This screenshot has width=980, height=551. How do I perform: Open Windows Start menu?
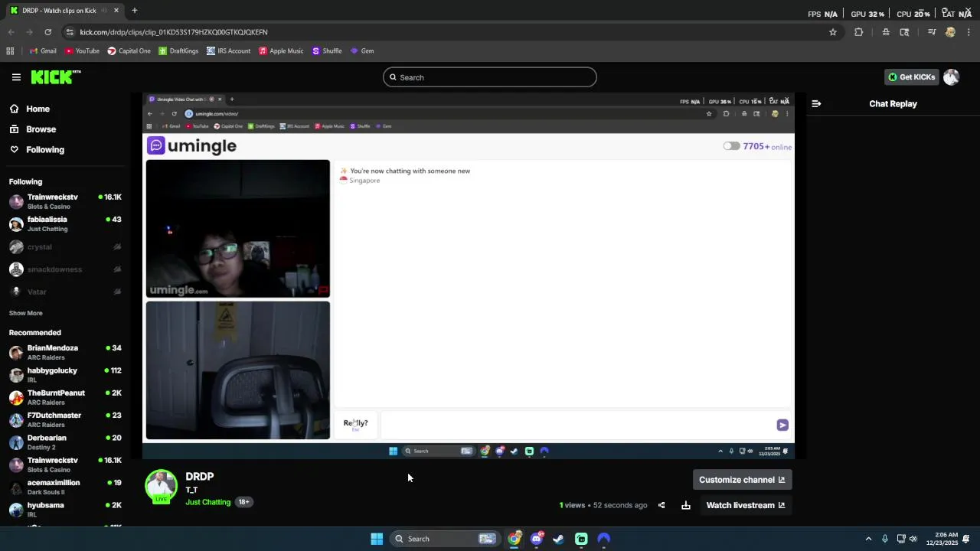(377, 539)
